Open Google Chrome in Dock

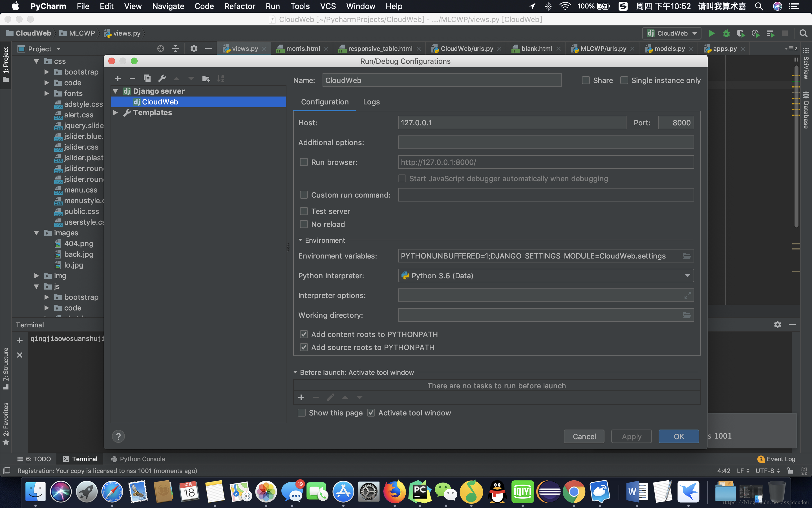pos(574,492)
